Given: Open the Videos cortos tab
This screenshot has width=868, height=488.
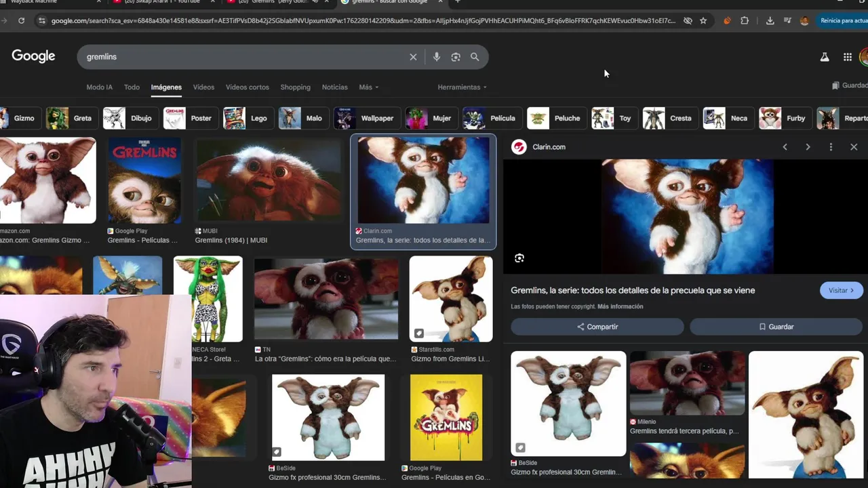Looking at the screenshot, I should tap(248, 87).
